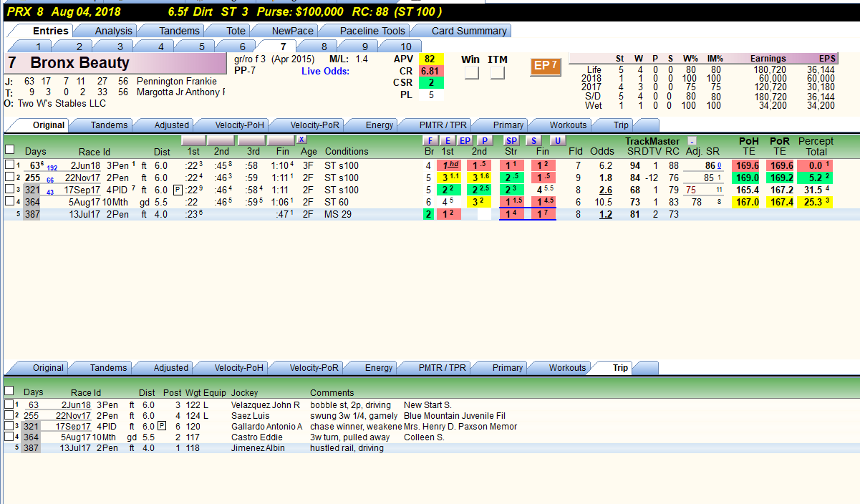Image resolution: width=860 pixels, height=504 pixels.
Task: Check the 2Jun18 paceline row checkbox
Action: pos(9,165)
